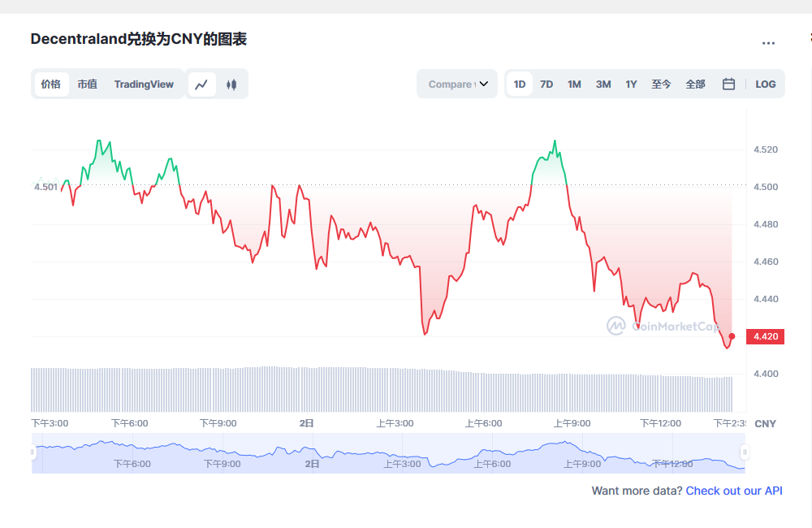The width and height of the screenshot is (812, 528).
Task: Switch to line chart view icon
Action: (x=201, y=84)
